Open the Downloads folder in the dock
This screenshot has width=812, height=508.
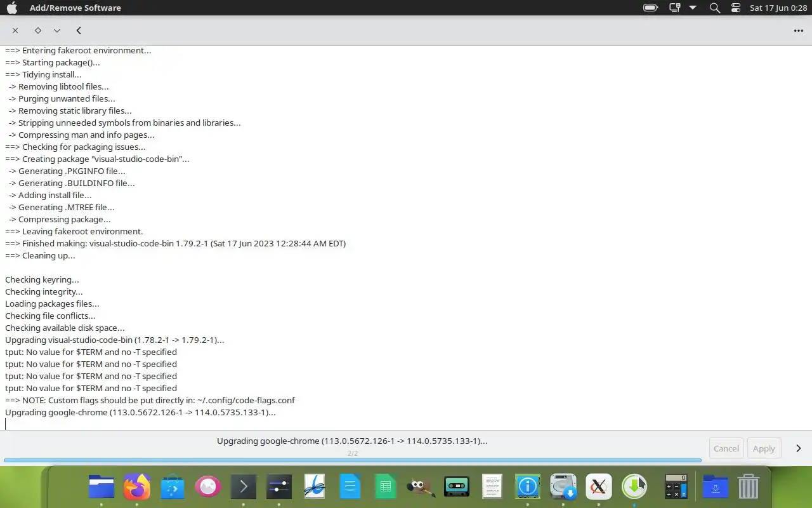coord(716,487)
